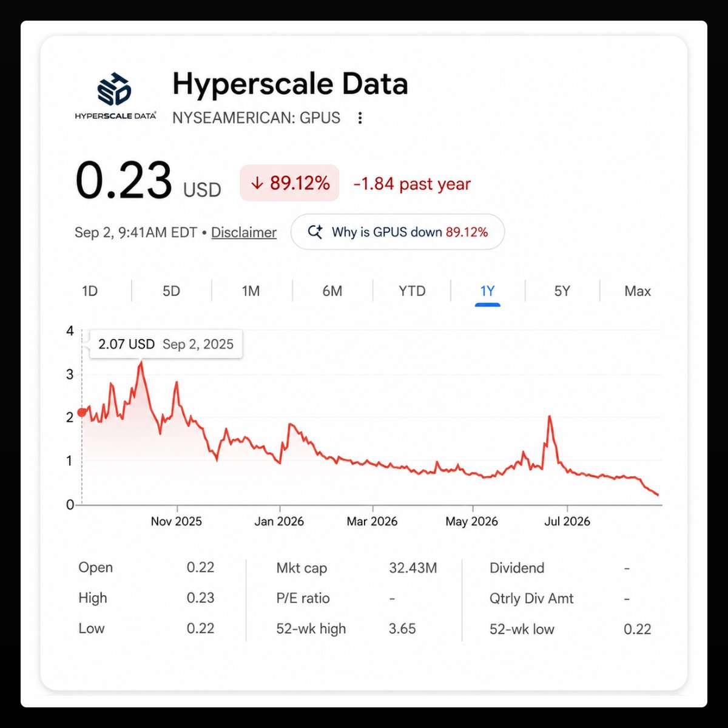Select the 1D time range tab
The image size is (728, 728).
pyautogui.click(x=90, y=291)
